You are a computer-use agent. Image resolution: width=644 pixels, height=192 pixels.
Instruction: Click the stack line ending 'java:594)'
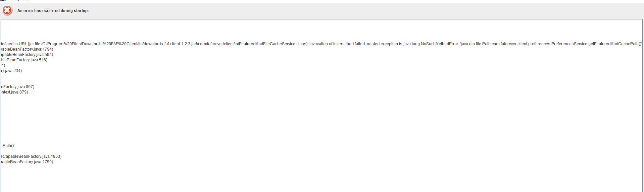point(27,55)
